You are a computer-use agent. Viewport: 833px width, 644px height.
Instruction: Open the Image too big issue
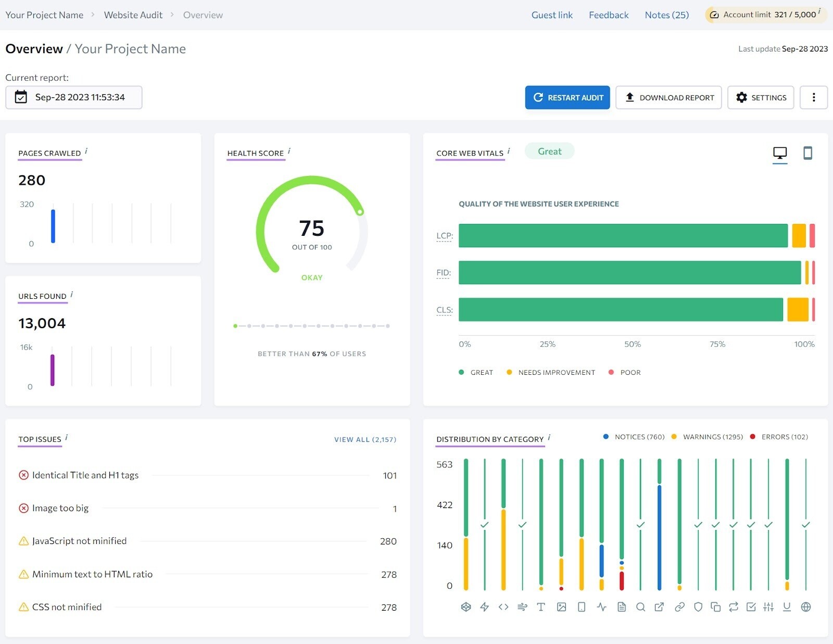(60, 508)
